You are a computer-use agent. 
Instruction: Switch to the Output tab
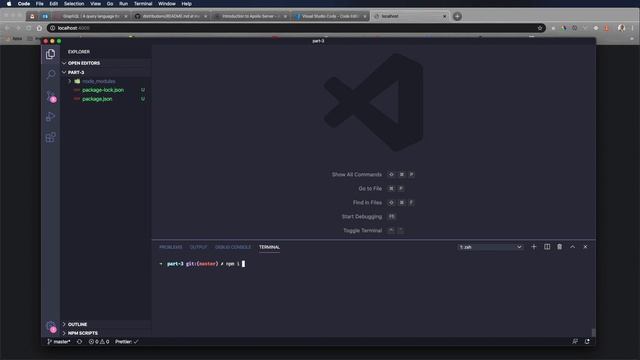(198, 247)
